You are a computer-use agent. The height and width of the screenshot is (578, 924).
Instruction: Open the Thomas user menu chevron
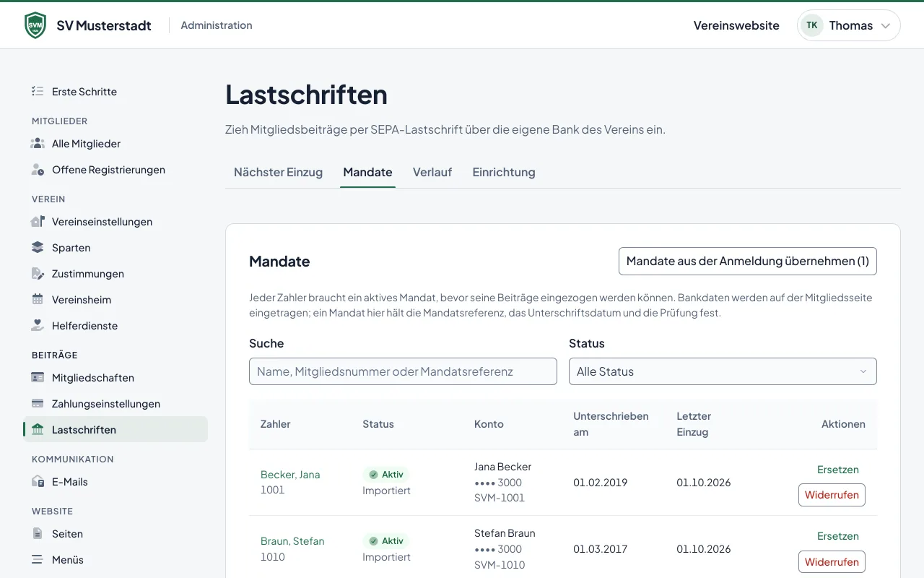[886, 26]
